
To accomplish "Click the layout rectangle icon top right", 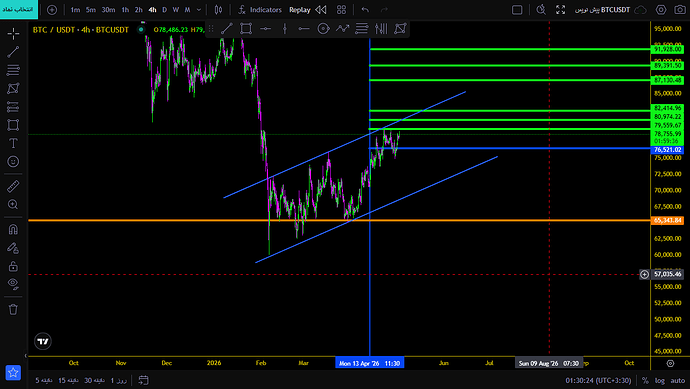I will coord(517,10).
